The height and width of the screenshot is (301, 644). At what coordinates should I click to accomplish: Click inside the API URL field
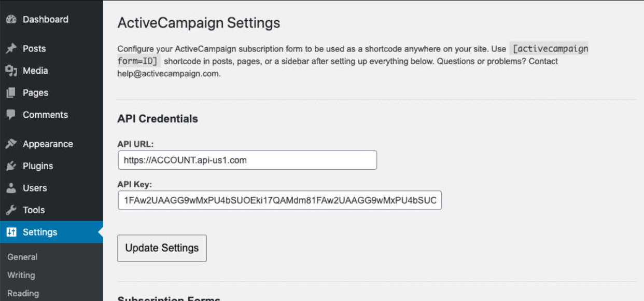coord(247,160)
